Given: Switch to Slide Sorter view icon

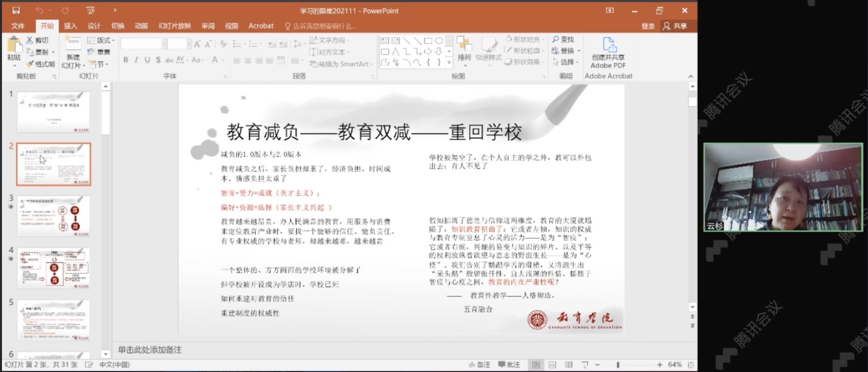Looking at the screenshot, I should [553, 364].
